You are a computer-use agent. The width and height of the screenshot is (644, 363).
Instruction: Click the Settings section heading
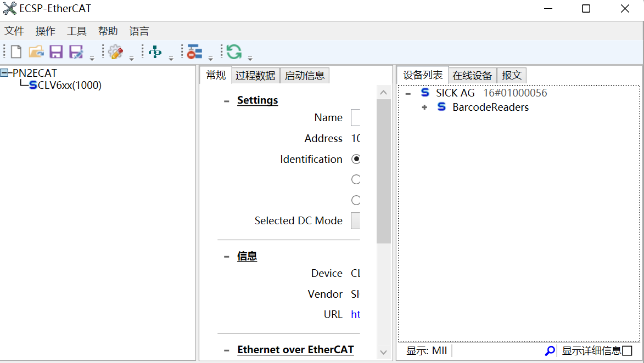257,100
